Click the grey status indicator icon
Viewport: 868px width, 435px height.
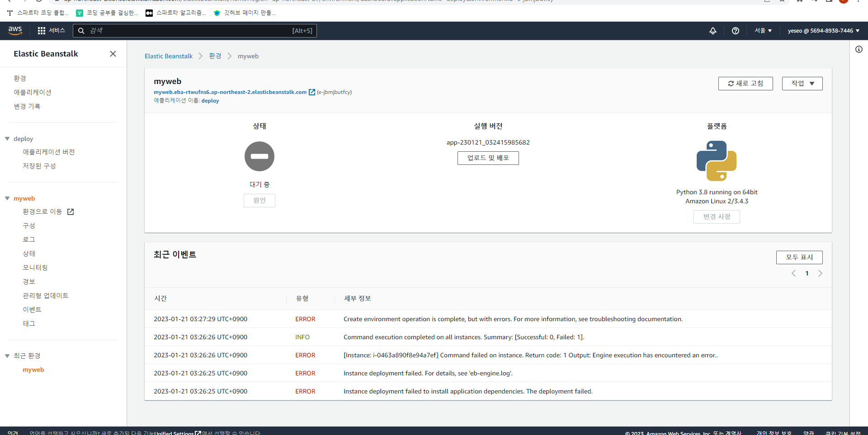tap(259, 156)
